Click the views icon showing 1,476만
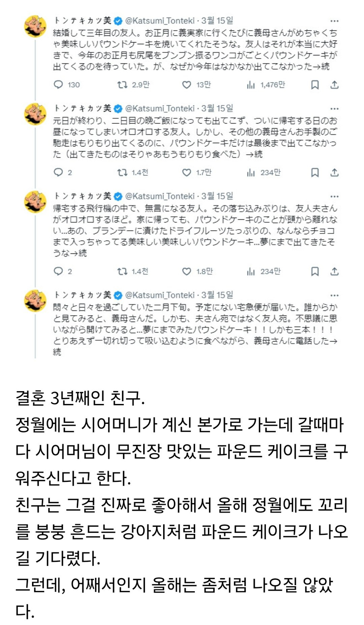 click(x=252, y=85)
